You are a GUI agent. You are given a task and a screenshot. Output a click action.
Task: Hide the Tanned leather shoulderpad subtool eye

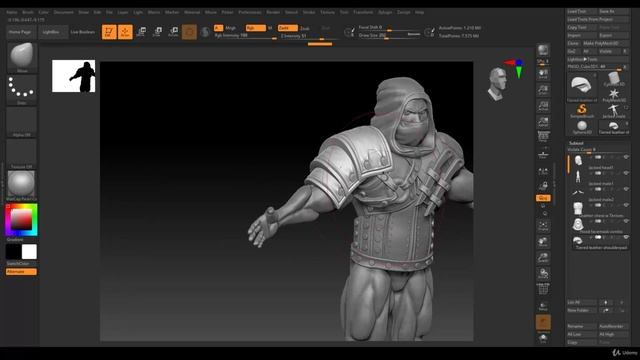(625, 237)
